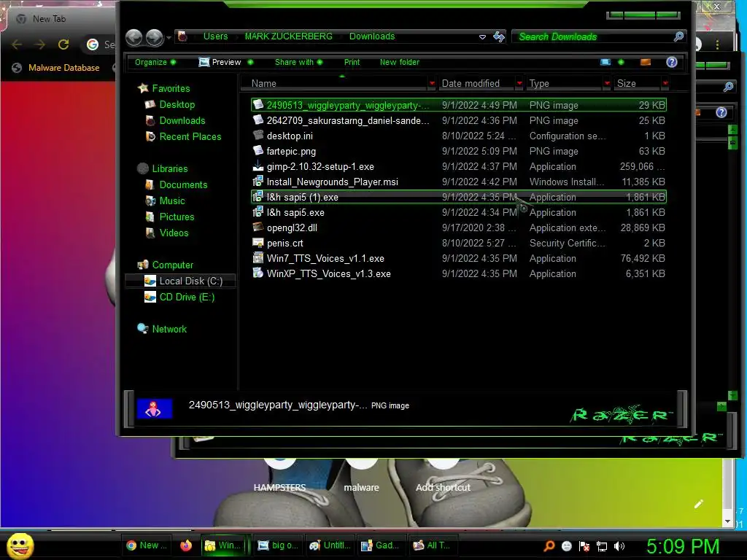Open Firefox from the taskbar
Viewport: 747px width, 560px height.
point(186,545)
